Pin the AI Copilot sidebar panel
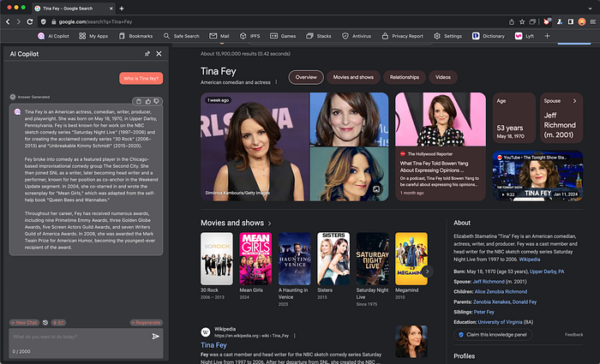This screenshot has height=364, width=600. 147,54
